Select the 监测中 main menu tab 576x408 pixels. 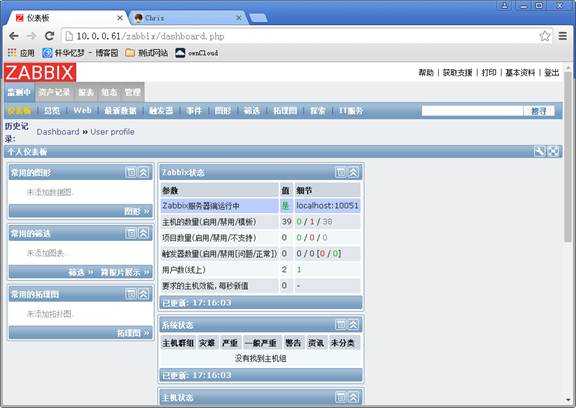click(x=19, y=92)
